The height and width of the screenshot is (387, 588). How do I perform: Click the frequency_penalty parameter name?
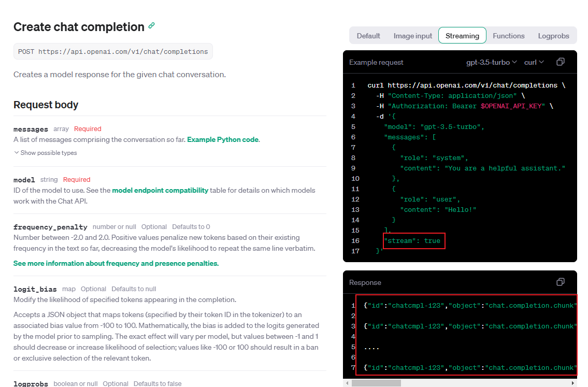click(x=50, y=227)
